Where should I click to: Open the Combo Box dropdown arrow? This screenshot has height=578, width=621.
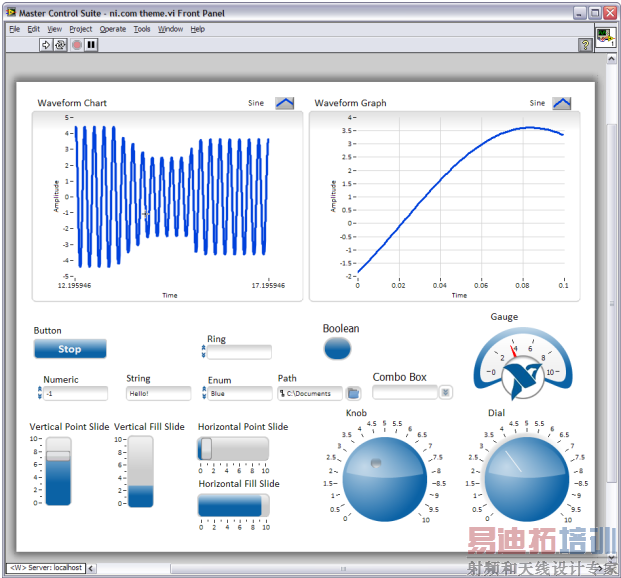[446, 392]
